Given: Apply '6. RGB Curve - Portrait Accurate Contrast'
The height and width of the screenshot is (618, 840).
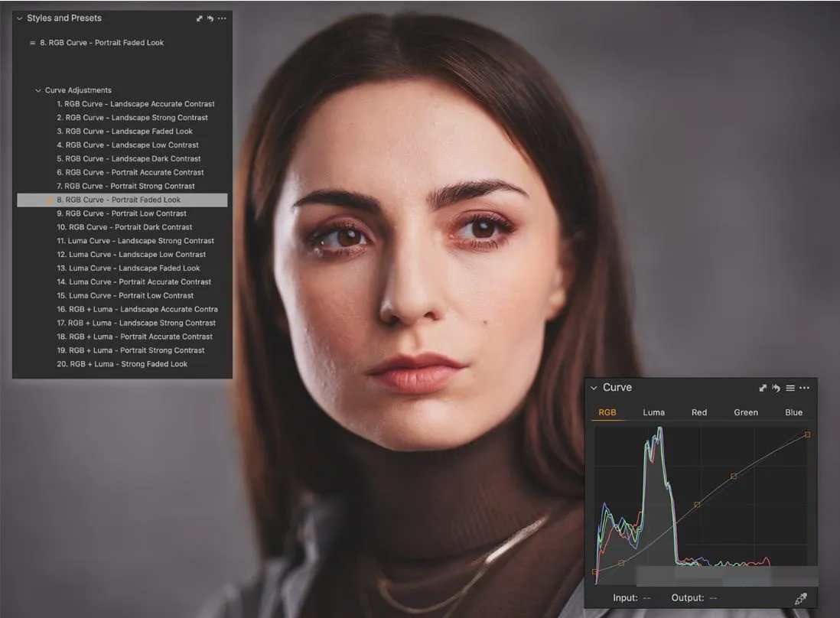Looking at the screenshot, I should tap(130, 172).
